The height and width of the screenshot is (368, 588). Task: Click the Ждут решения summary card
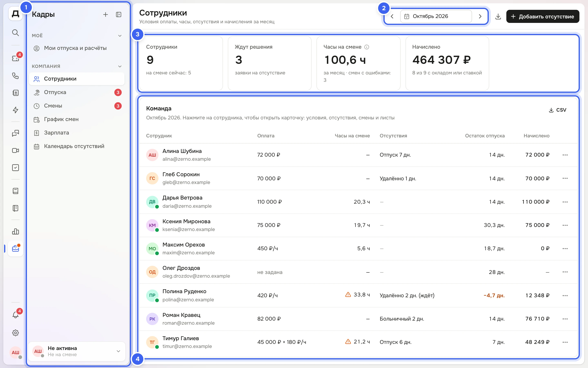270,63
